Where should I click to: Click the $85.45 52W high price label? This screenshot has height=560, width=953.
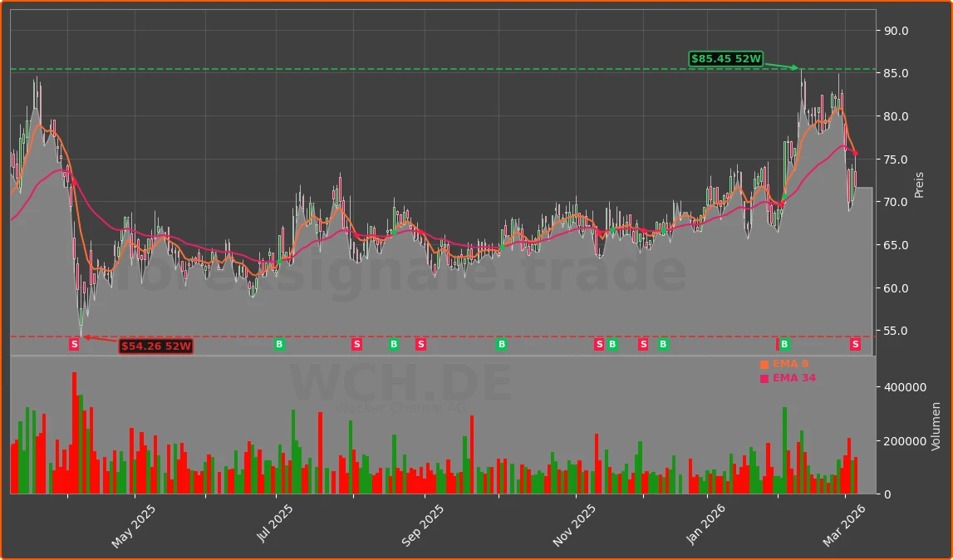click(725, 59)
